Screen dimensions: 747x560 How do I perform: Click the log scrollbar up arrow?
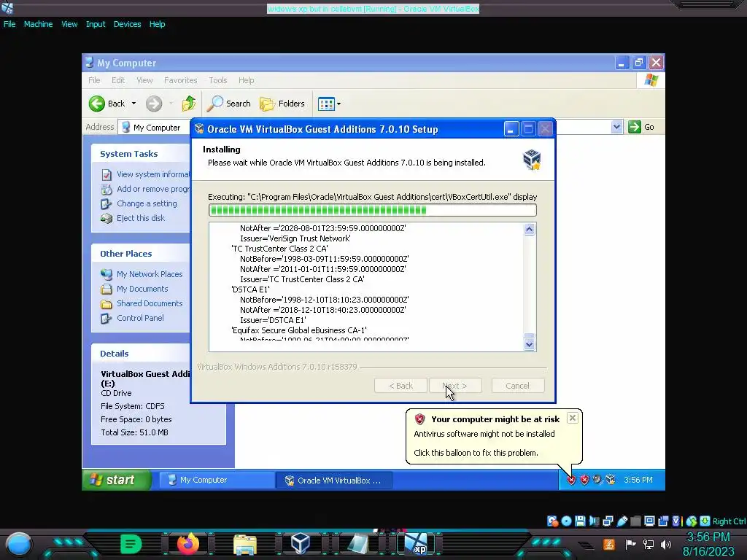[530, 230]
